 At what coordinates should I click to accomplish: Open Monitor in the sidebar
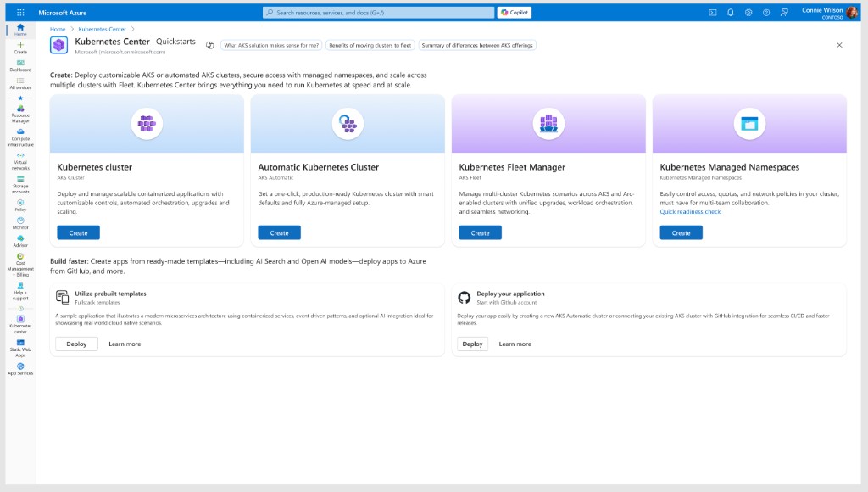point(20,223)
